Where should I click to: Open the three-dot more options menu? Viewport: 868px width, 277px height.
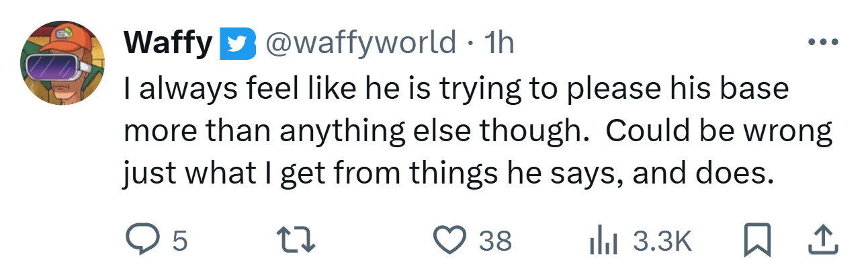pos(824,42)
